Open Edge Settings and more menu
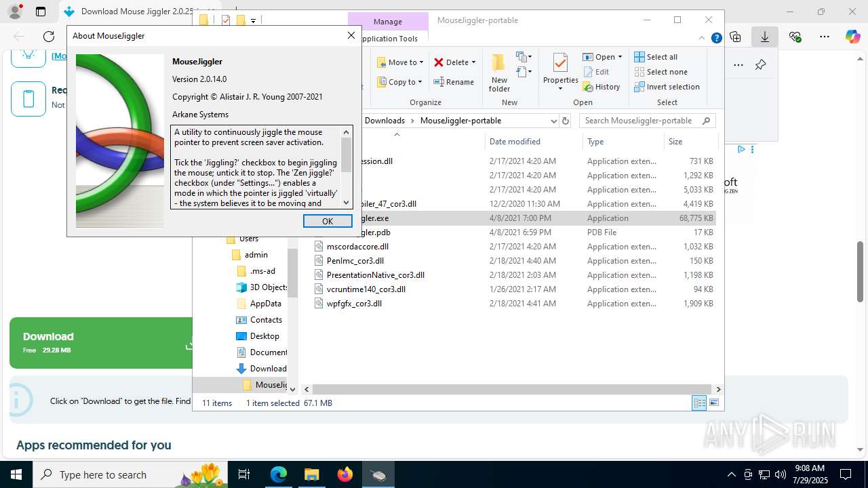 (x=824, y=37)
